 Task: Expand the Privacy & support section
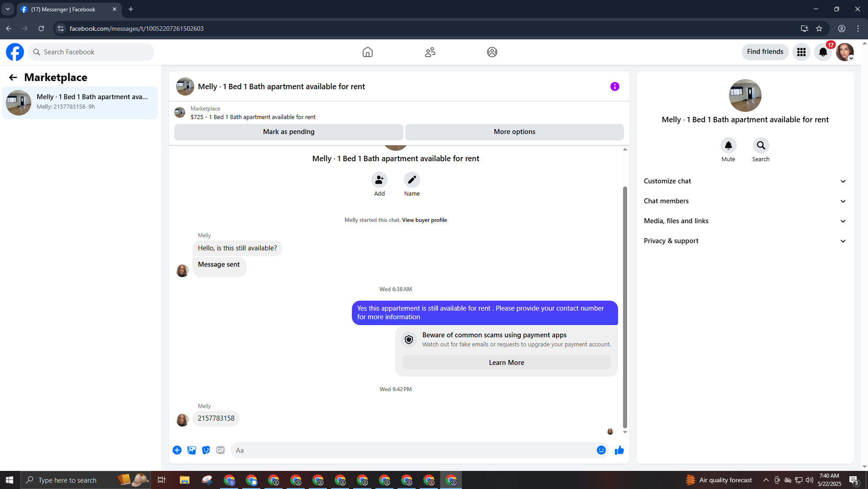(745, 241)
